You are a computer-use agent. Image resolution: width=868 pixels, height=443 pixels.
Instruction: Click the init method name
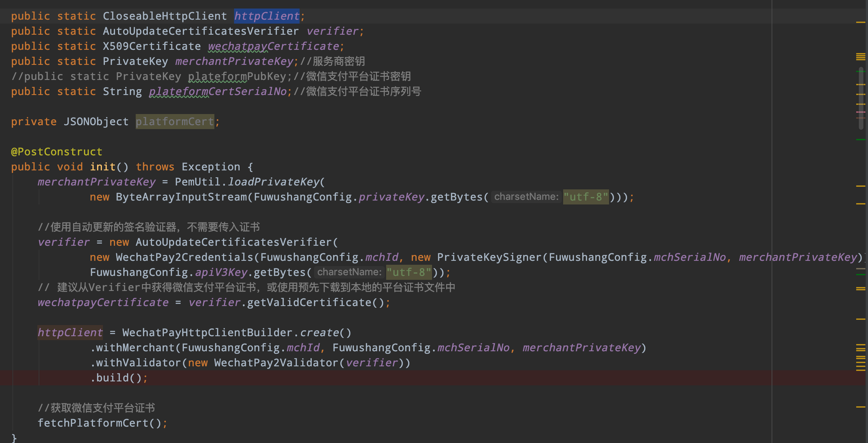(102, 167)
